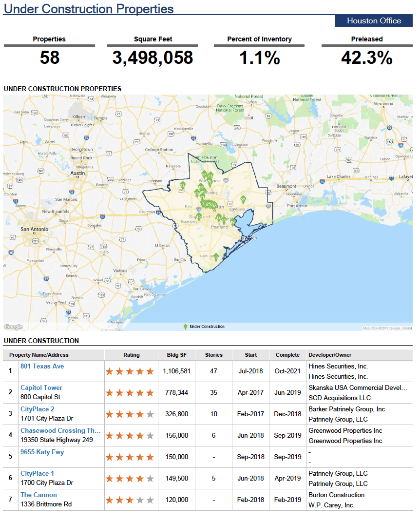Click the 326,800 building SF cell
The image size is (420, 522).
pyautogui.click(x=177, y=414)
